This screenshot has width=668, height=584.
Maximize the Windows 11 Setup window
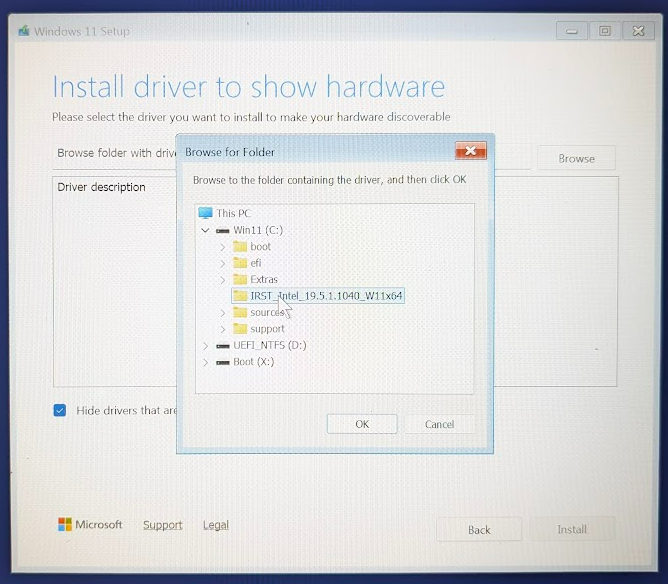605,31
